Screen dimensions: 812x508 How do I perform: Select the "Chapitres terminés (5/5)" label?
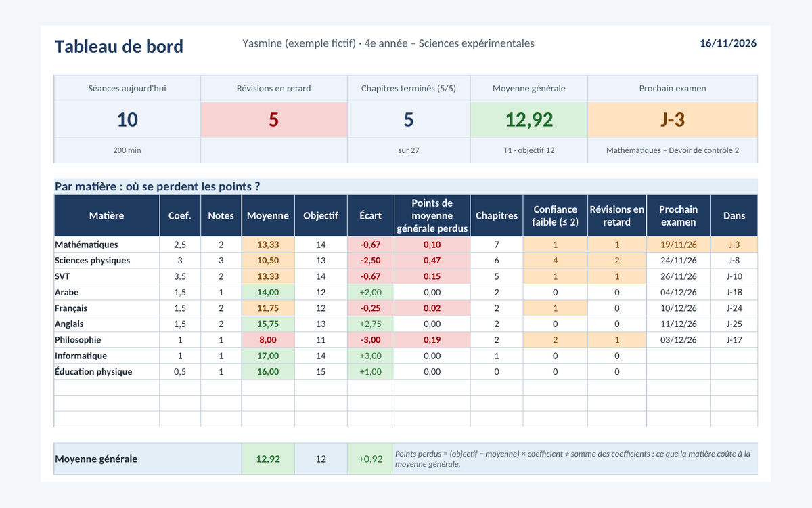click(x=409, y=88)
